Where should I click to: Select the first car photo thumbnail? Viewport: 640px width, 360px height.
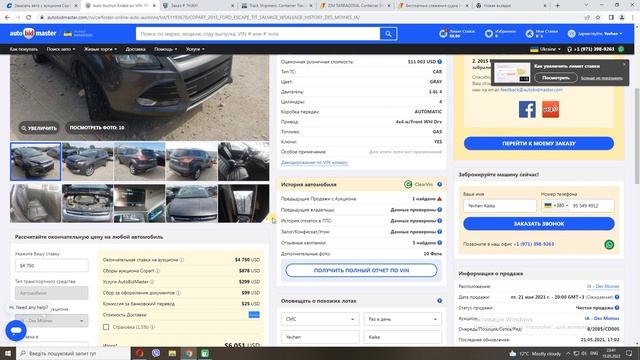[36, 162]
